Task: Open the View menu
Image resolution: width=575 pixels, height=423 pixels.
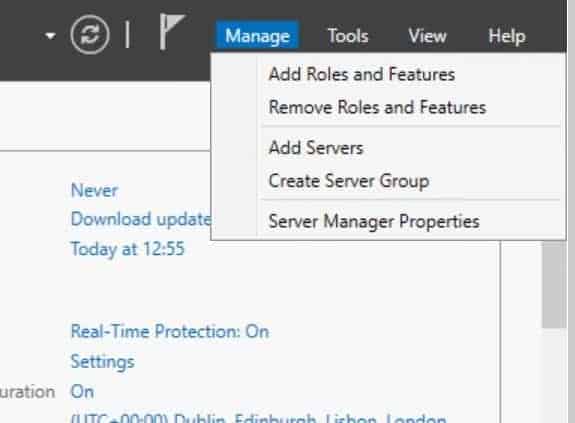Action: (427, 36)
